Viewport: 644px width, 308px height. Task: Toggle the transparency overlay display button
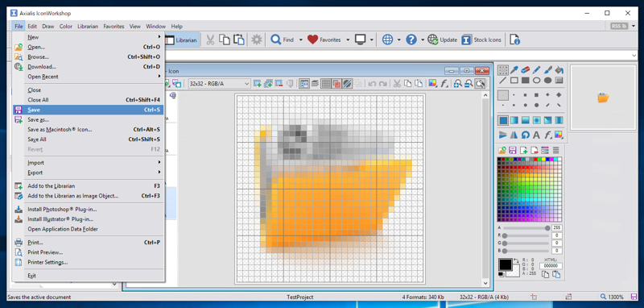(x=336, y=84)
